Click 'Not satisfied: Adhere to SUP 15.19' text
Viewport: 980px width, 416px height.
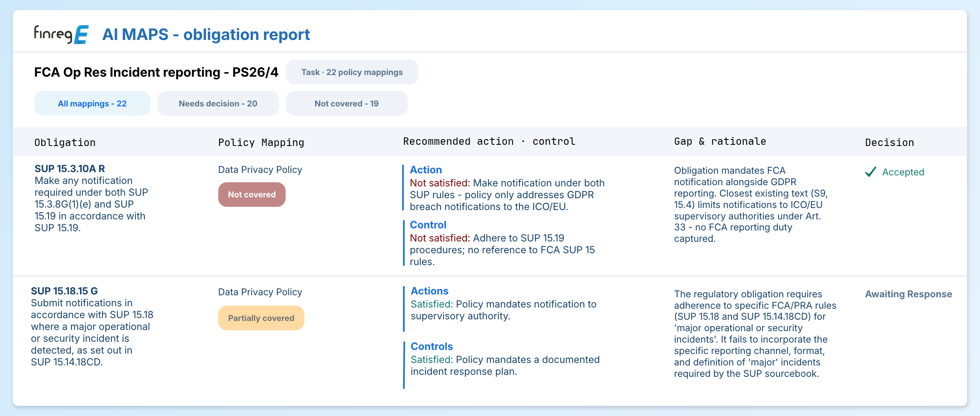[x=487, y=238]
